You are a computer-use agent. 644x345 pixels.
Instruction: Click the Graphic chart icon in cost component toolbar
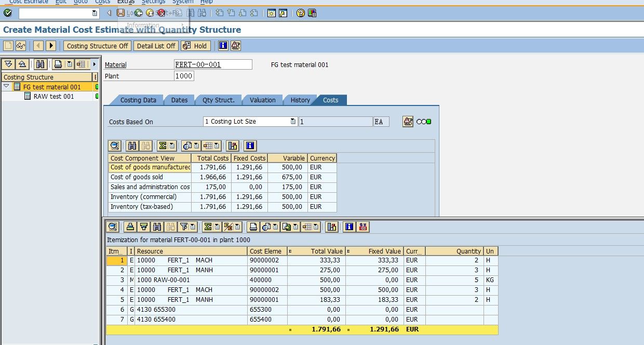tap(232, 146)
